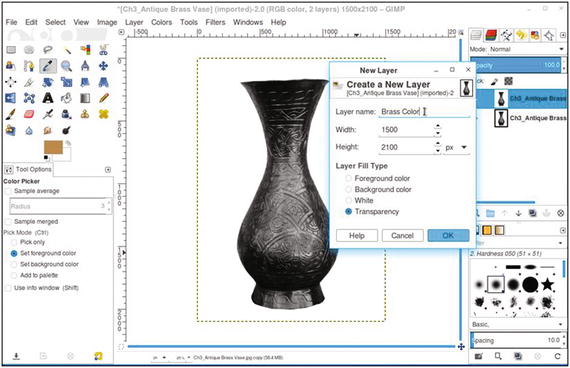Open the File menu

11,23
